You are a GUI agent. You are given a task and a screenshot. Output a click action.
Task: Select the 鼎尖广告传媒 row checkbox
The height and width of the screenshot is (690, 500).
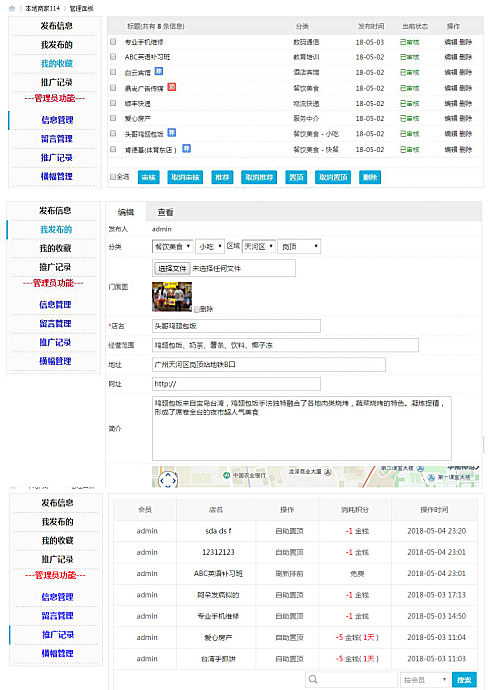(x=113, y=88)
